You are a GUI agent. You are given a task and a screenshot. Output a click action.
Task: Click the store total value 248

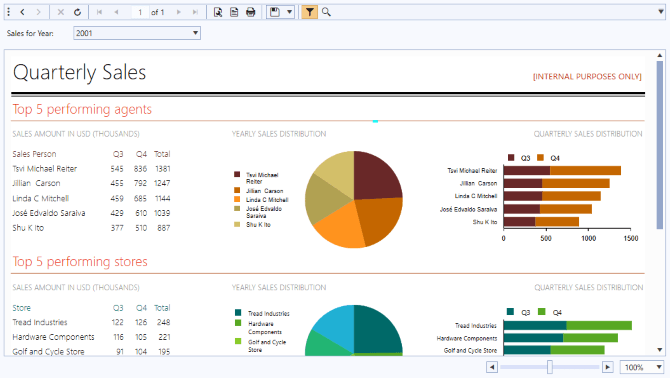[x=163, y=322]
